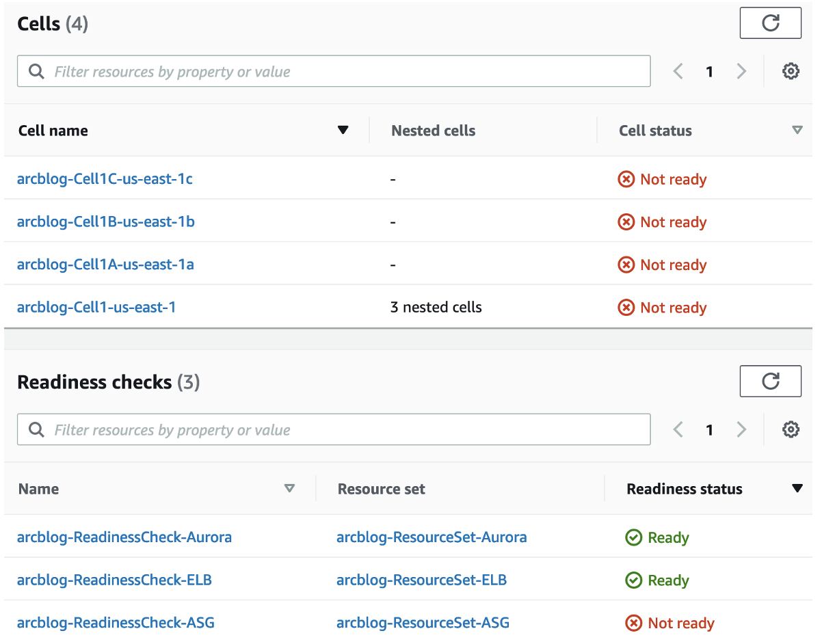Open Cells table settings gear

coord(791,71)
